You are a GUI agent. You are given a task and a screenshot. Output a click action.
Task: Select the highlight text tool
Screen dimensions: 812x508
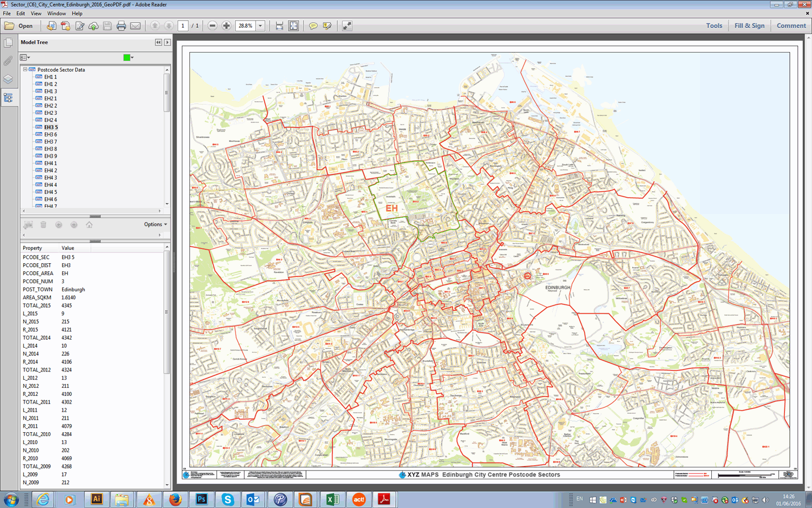327,25
